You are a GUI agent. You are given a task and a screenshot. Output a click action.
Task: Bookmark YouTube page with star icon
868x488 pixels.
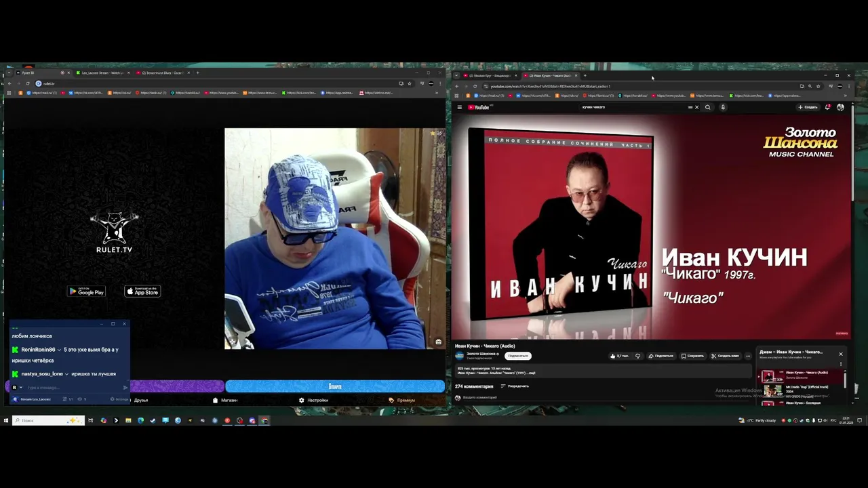[818, 86]
